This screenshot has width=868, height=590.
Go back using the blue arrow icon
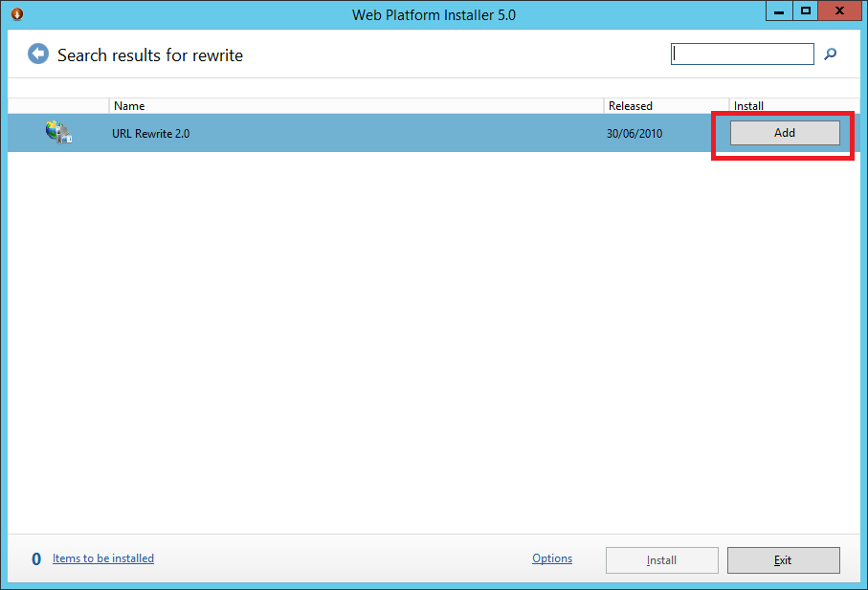38,54
